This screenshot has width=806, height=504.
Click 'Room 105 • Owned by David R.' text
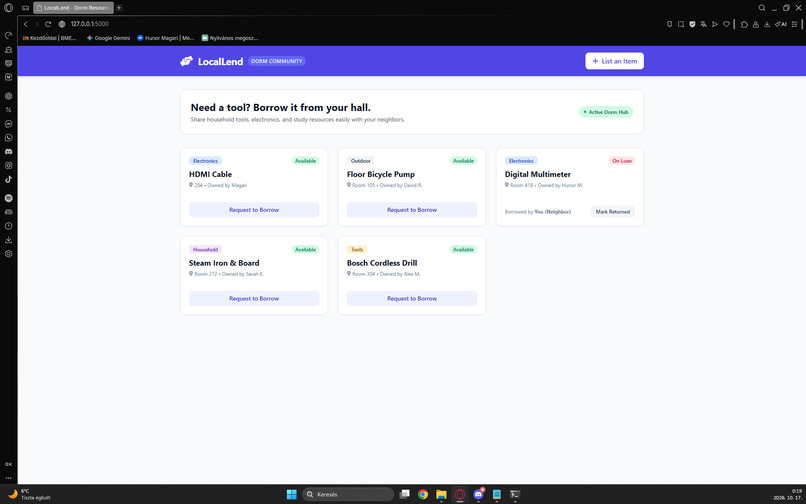tap(387, 185)
